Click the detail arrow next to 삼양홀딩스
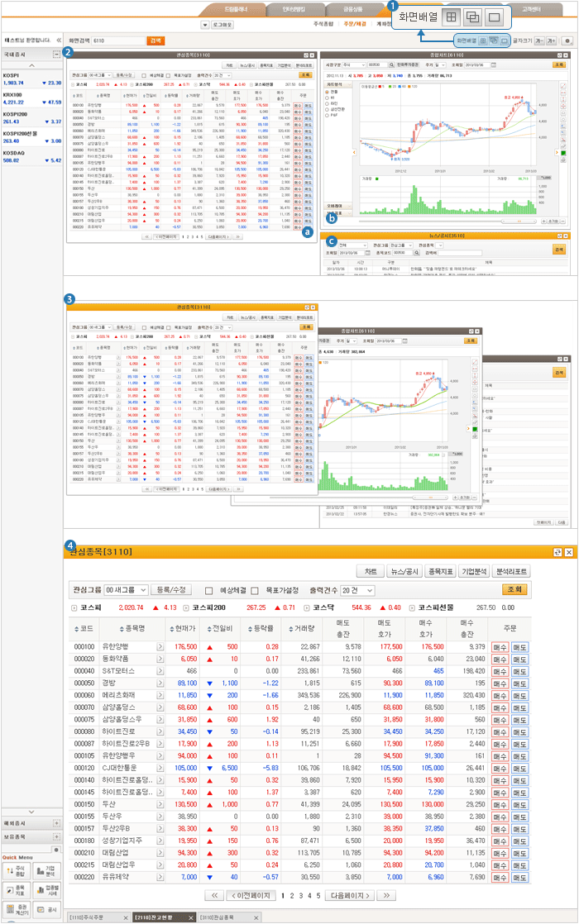This screenshot has width=579, height=924. click(x=160, y=707)
